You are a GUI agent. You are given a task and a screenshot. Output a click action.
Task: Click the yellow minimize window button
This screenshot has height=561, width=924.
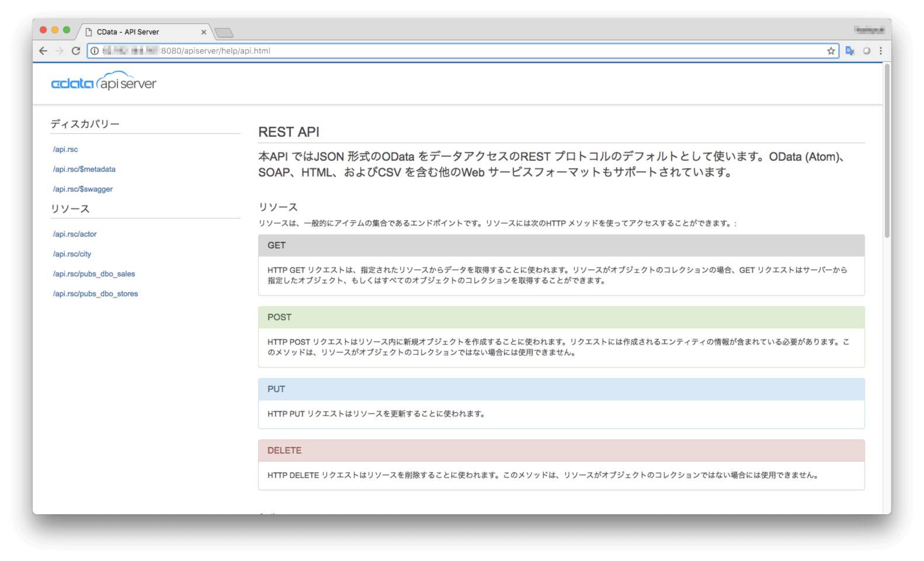pyautogui.click(x=55, y=30)
